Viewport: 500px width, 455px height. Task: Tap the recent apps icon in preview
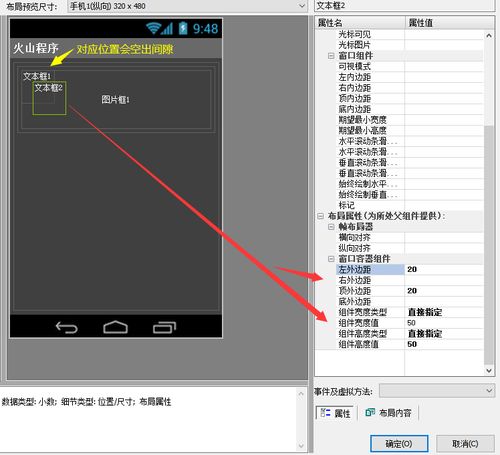click(x=164, y=327)
